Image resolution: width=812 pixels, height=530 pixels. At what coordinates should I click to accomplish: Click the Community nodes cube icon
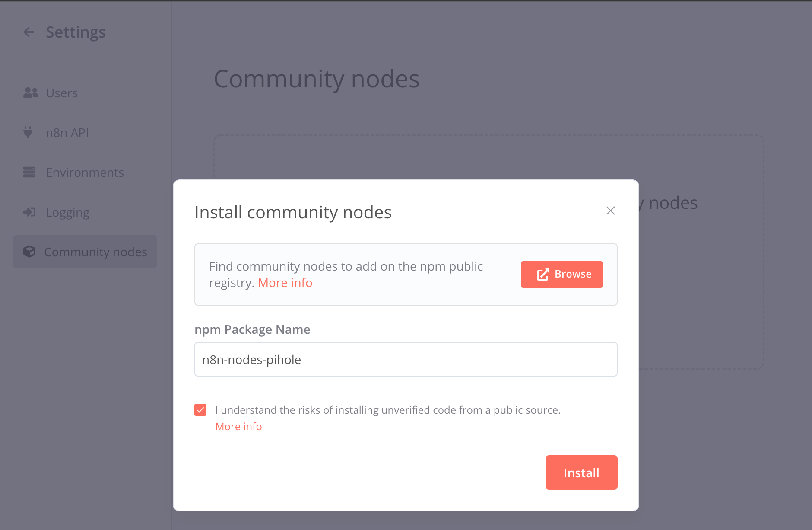click(x=29, y=252)
